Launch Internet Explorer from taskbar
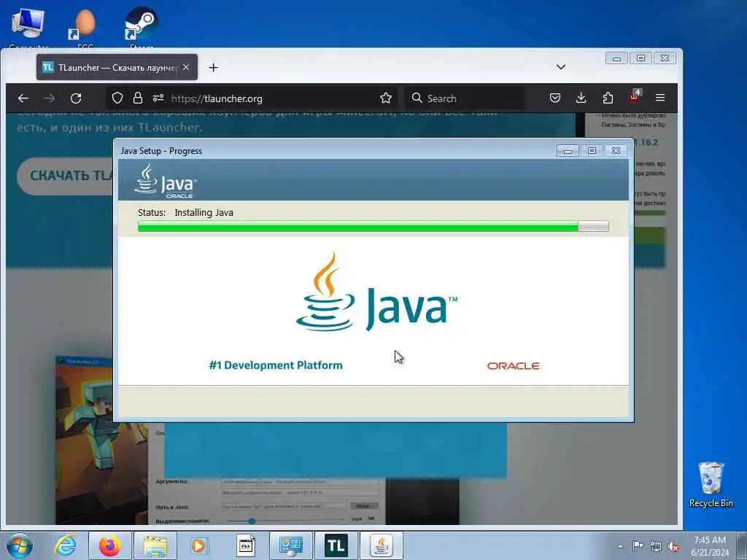This screenshot has width=747, height=560. [65, 545]
